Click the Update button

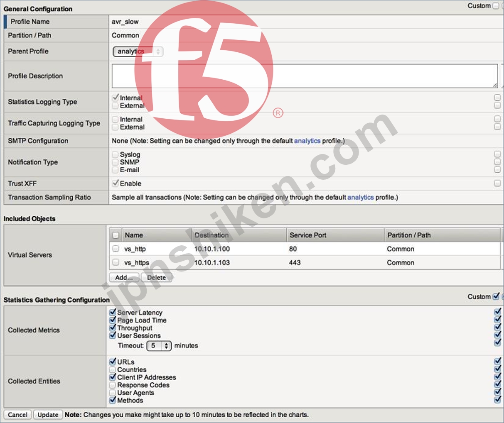(x=48, y=415)
